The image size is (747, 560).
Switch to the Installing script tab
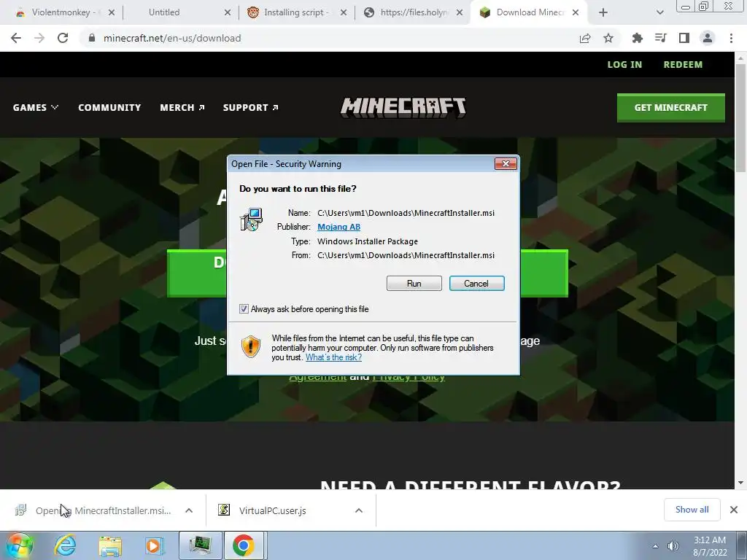pyautogui.click(x=296, y=12)
